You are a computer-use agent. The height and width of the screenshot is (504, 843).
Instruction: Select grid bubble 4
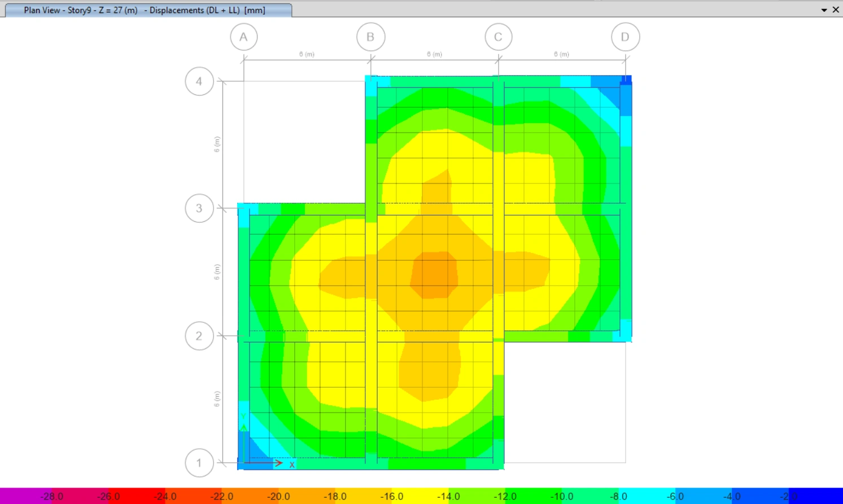coord(199,82)
